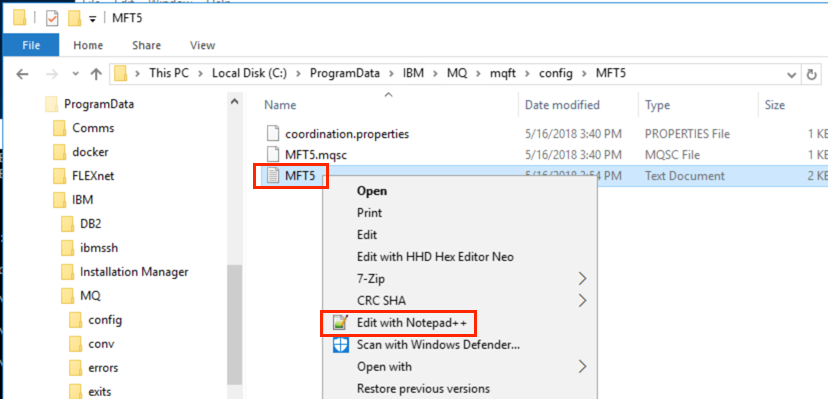828x399 pixels.
Task: Select MFT5.mqsc file
Action: (x=316, y=155)
